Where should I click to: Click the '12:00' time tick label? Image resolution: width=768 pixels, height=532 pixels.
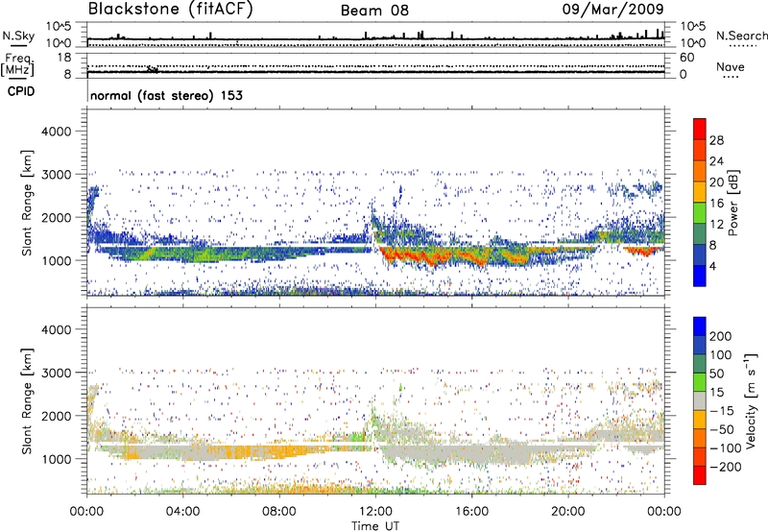click(375, 512)
